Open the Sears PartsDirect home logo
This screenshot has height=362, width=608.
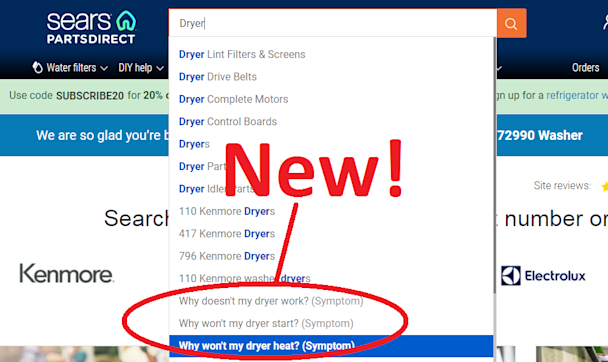click(x=92, y=27)
